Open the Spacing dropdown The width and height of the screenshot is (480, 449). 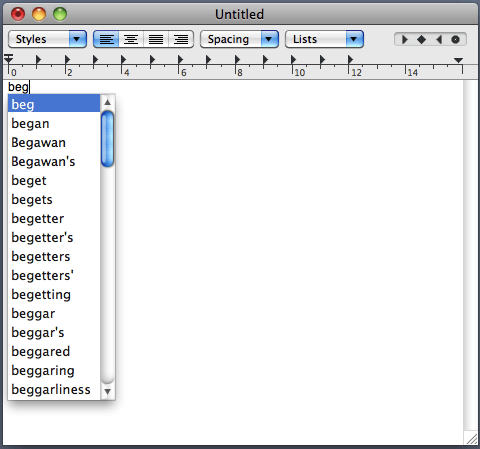[239, 39]
